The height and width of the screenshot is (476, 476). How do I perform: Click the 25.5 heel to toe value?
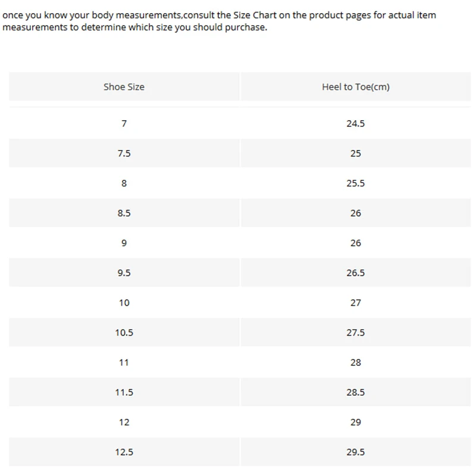(355, 183)
